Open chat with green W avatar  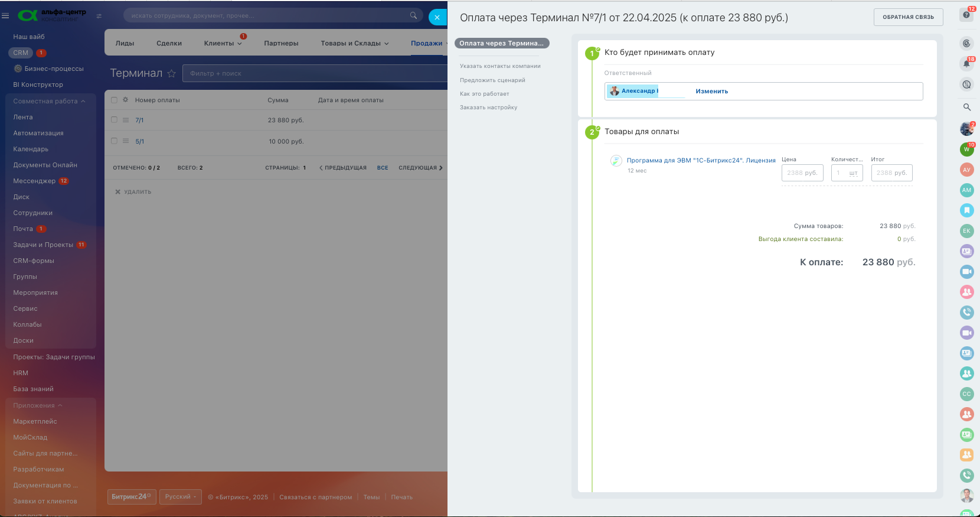coord(966,149)
